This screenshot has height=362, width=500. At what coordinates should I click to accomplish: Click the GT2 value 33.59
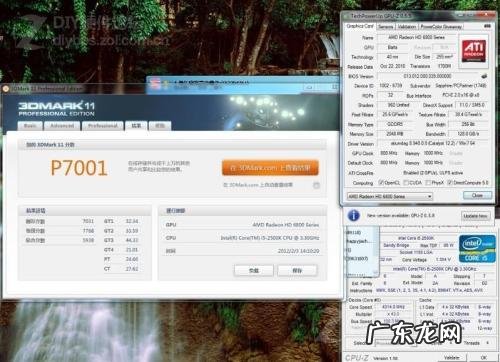click(x=132, y=231)
